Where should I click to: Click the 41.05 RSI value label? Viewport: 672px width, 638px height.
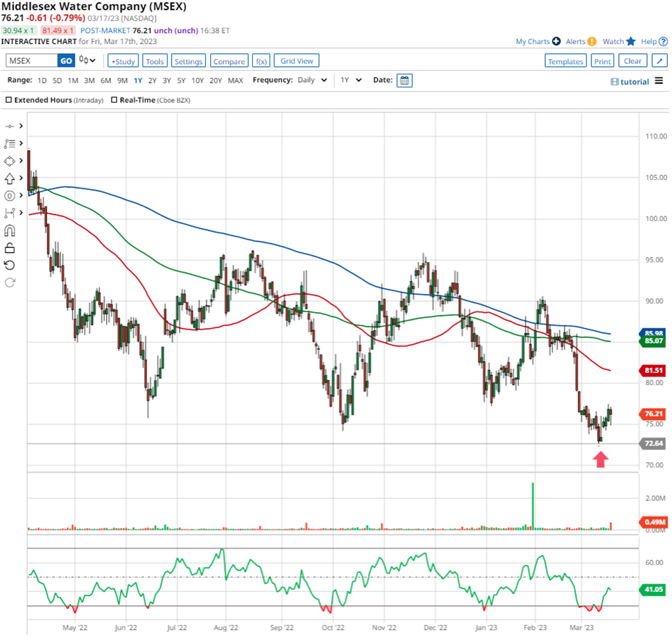pyautogui.click(x=653, y=590)
